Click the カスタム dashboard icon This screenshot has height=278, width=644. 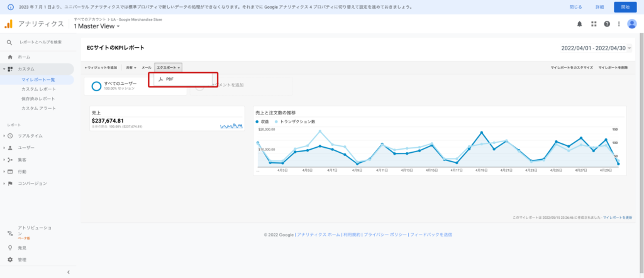(x=10, y=69)
